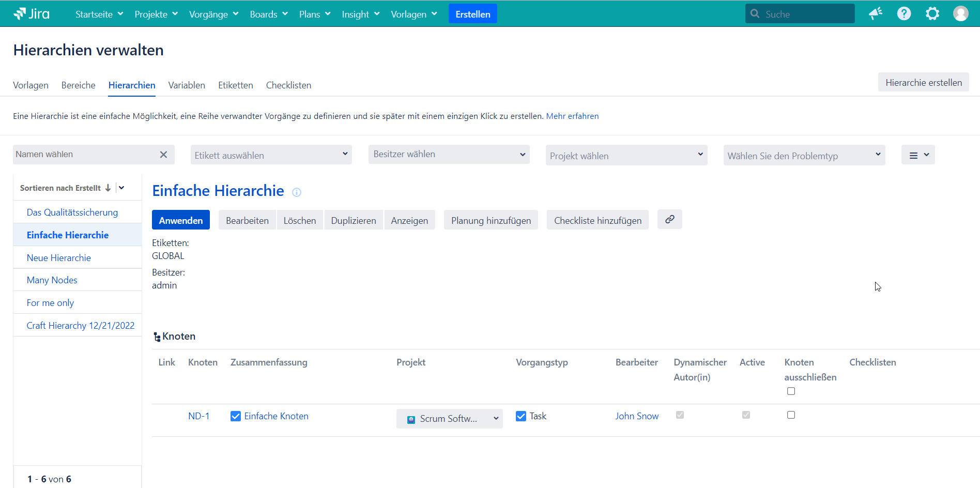Open the help question mark icon

904,14
